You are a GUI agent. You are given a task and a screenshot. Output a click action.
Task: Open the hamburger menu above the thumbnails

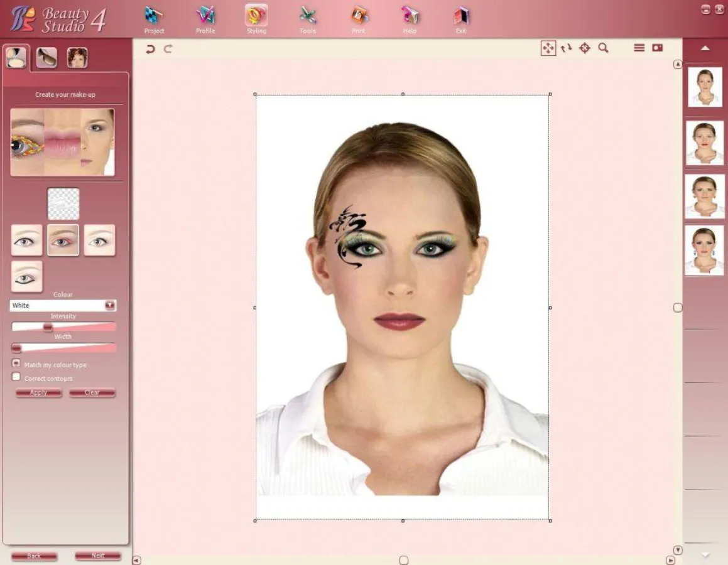pyautogui.click(x=639, y=48)
